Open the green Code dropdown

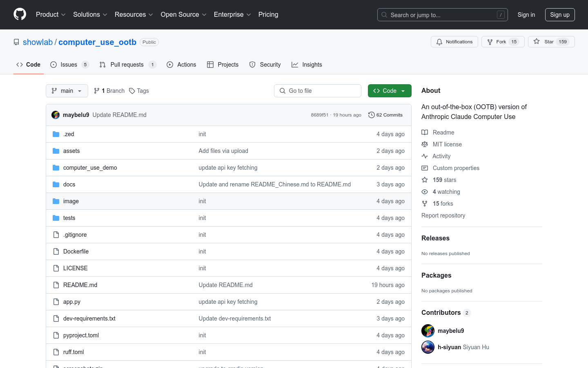coord(390,91)
